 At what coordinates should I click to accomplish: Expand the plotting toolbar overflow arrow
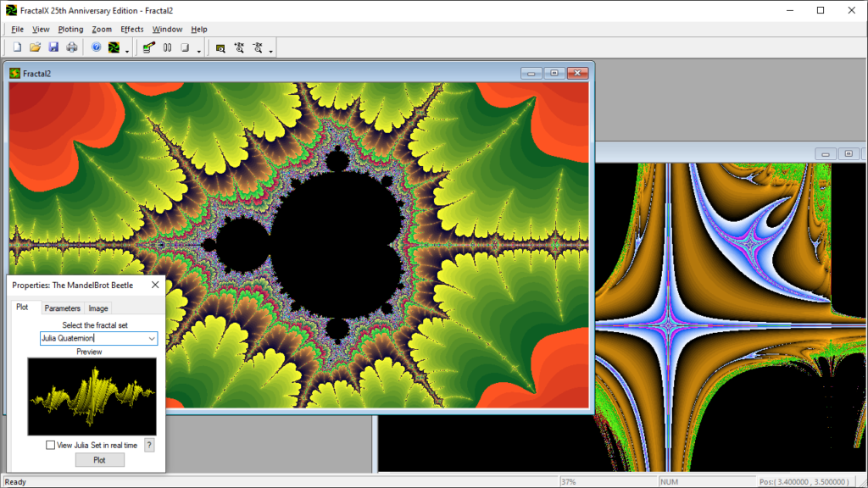click(198, 52)
